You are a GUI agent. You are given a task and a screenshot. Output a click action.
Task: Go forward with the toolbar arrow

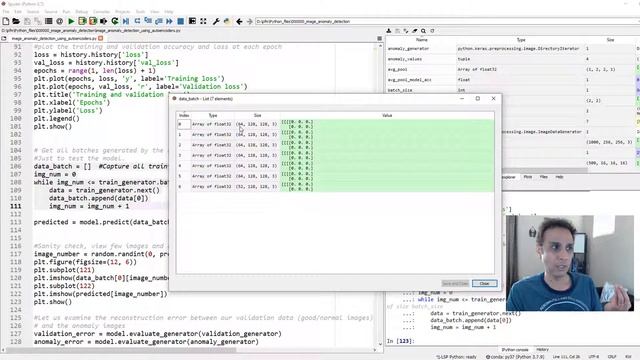[249, 21]
